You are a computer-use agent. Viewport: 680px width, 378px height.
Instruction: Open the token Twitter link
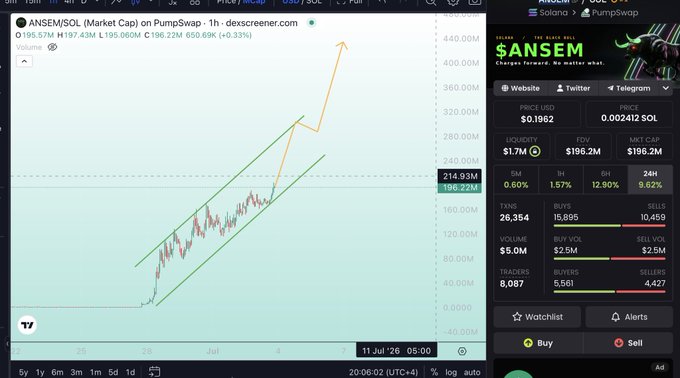click(573, 88)
